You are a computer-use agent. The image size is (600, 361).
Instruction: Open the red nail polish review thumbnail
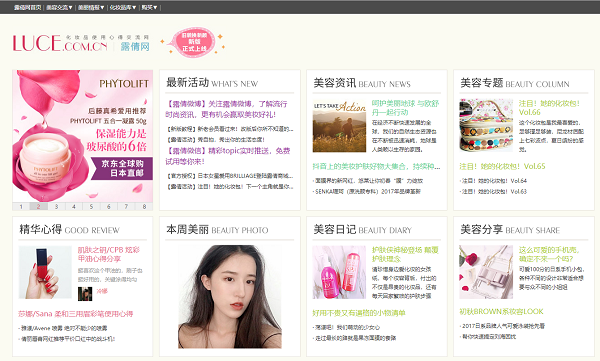pos(45,272)
